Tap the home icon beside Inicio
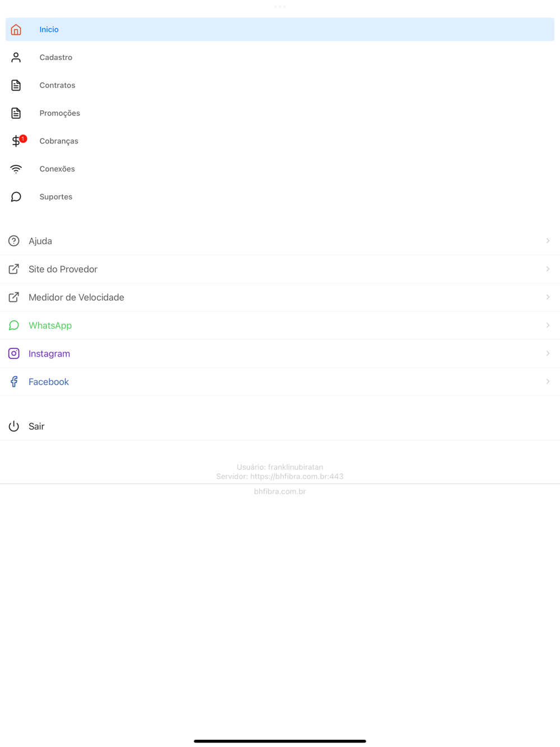This screenshot has width=560, height=747. (x=16, y=30)
